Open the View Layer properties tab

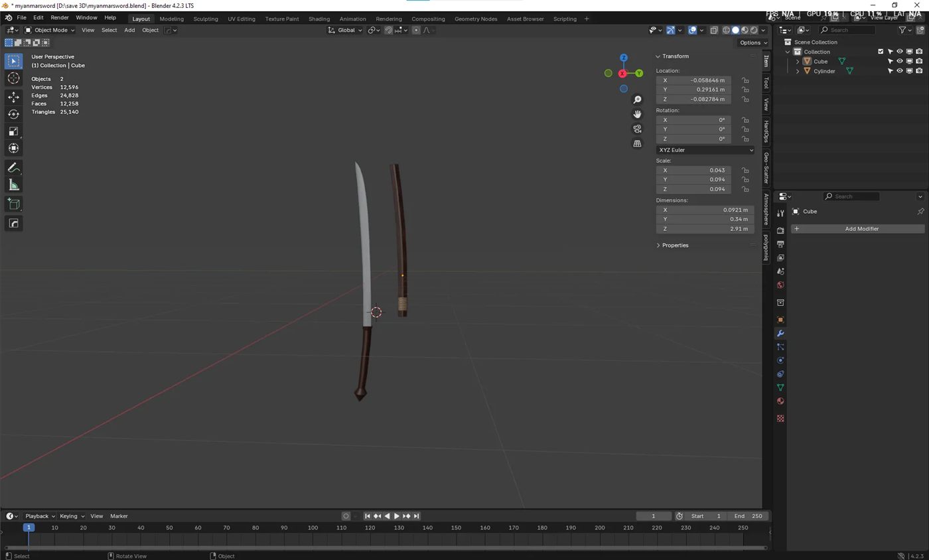click(780, 257)
